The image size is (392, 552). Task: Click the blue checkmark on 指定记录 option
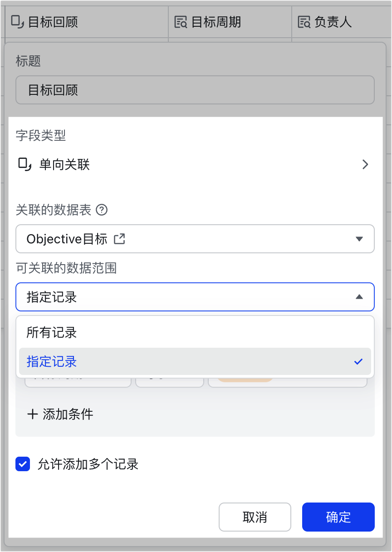point(358,361)
